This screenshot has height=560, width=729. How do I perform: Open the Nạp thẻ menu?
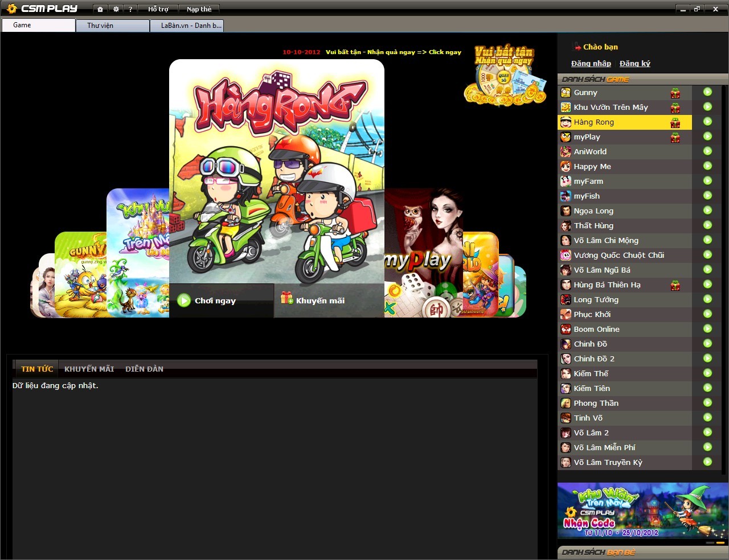coord(199,9)
